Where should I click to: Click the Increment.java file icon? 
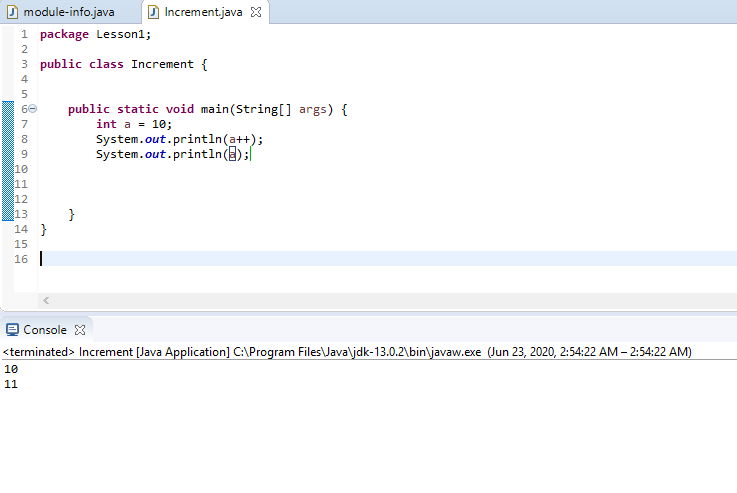153,12
